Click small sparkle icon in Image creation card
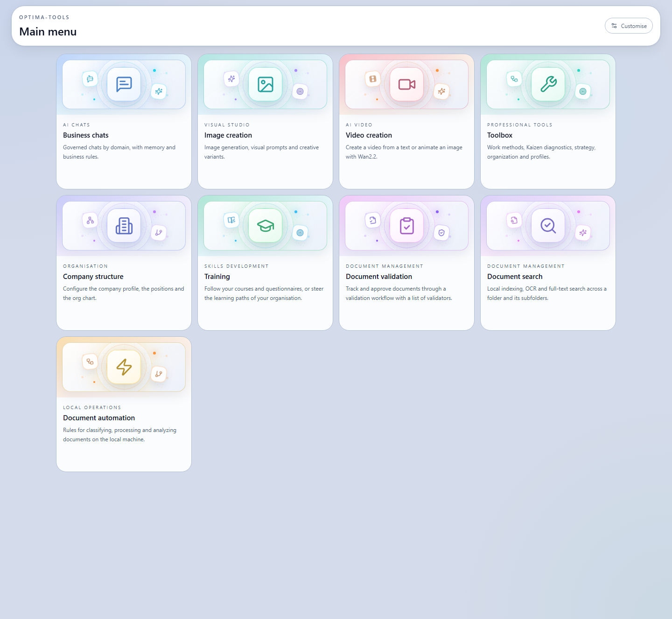Screen dimensions: 672x619 pyautogui.click(x=231, y=79)
